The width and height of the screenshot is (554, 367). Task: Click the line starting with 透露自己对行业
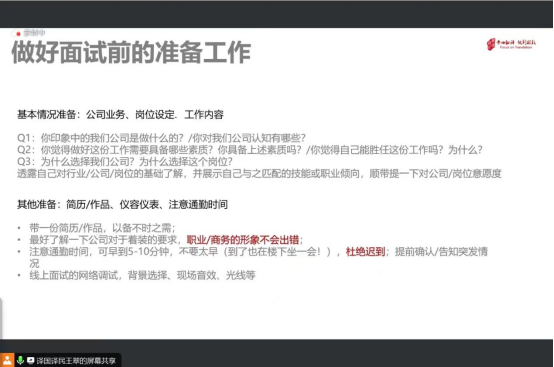pyautogui.click(x=259, y=174)
